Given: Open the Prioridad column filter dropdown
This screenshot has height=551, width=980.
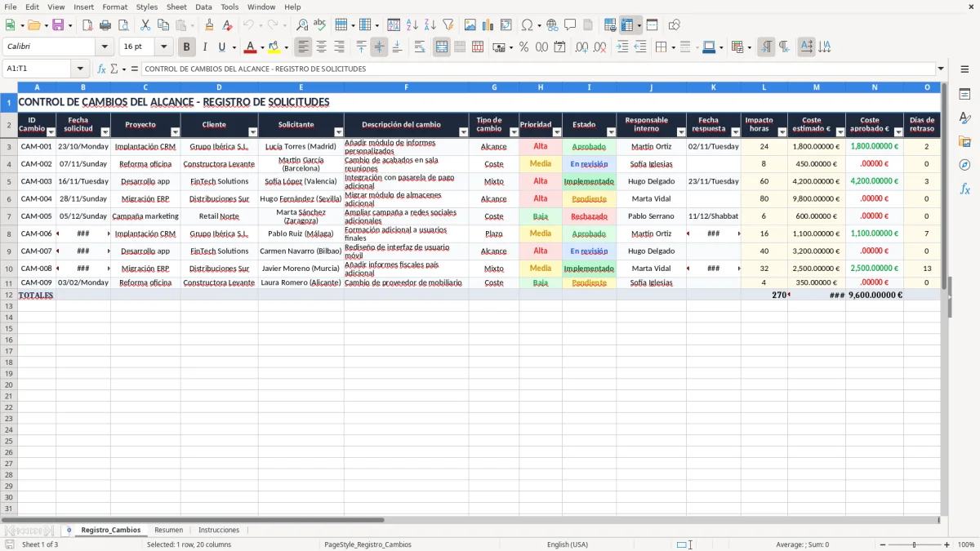Looking at the screenshot, I should [x=557, y=131].
